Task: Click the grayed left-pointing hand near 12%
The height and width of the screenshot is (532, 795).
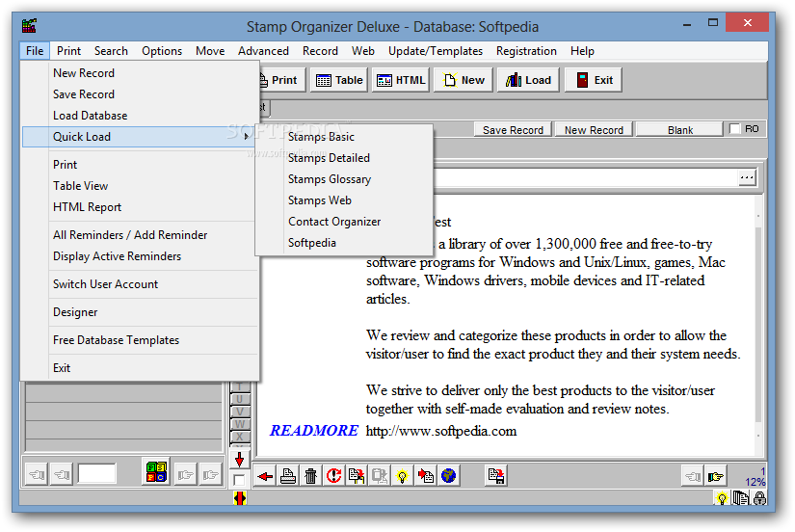Action: click(693, 476)
